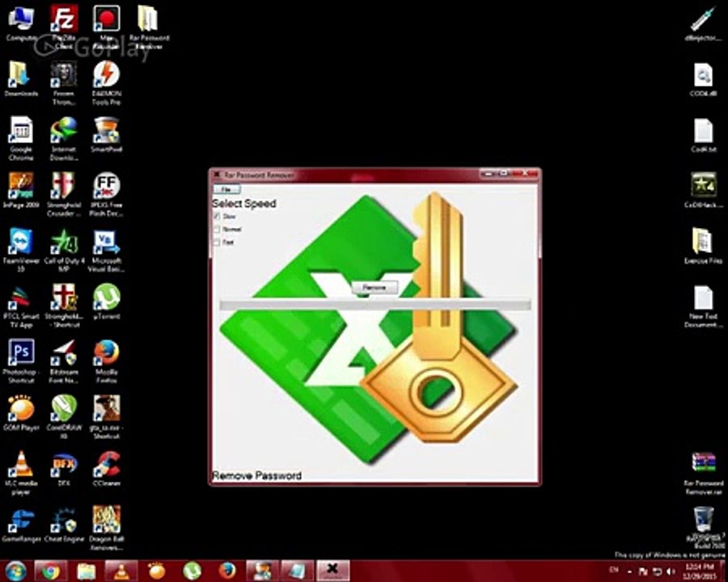Open the COD4.dll file icon
This screenshot has height=582, width=728.
click(x=703, y=79)
